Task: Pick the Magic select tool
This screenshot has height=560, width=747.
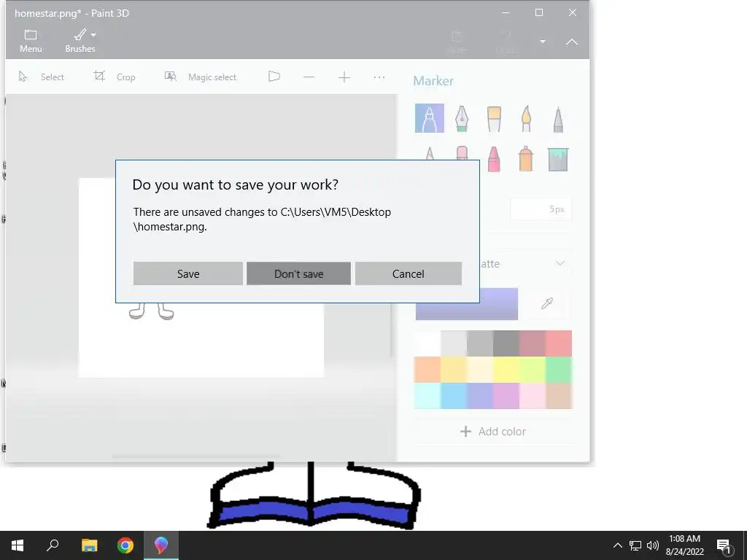Action: (x=200, y=77)
